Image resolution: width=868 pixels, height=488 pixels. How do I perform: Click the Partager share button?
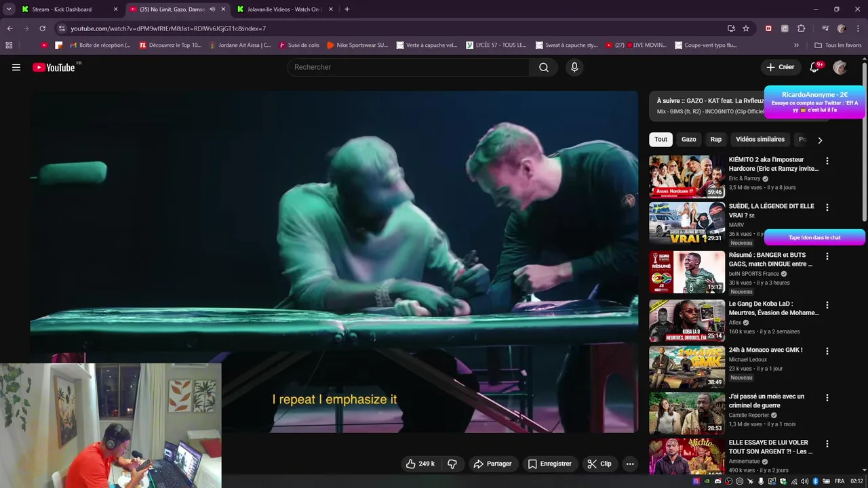point(492,464)
